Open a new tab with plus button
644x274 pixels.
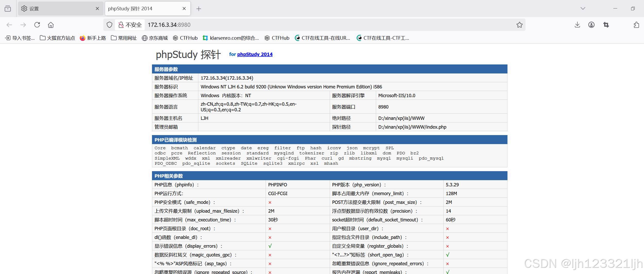coord(199,9)
